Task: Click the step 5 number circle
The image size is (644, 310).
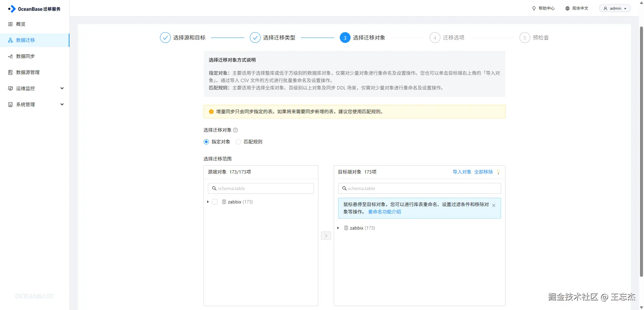Action: 525,38
